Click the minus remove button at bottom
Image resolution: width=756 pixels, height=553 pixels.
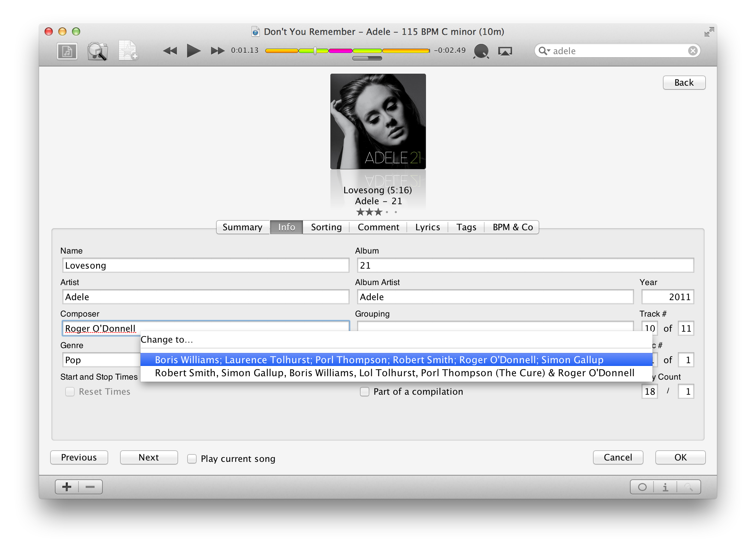pos(90,487)
